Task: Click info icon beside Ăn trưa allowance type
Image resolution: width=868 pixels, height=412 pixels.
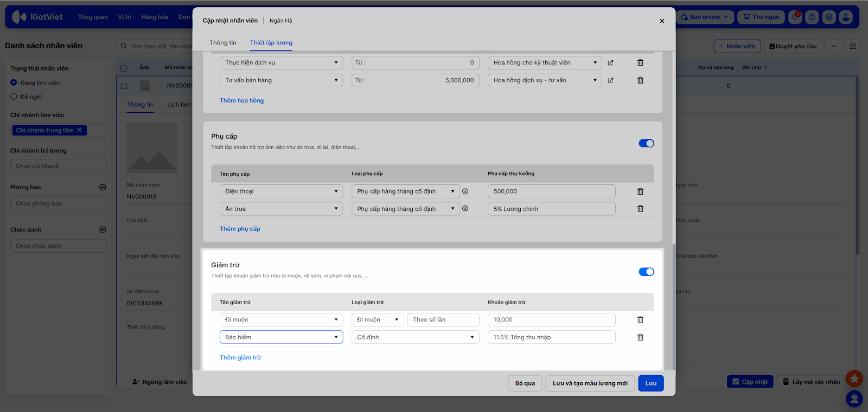Action: [465, 209]
